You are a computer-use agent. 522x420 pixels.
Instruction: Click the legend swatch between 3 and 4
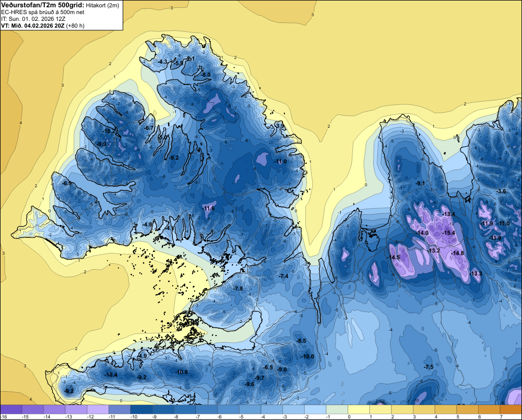[424, 410]
